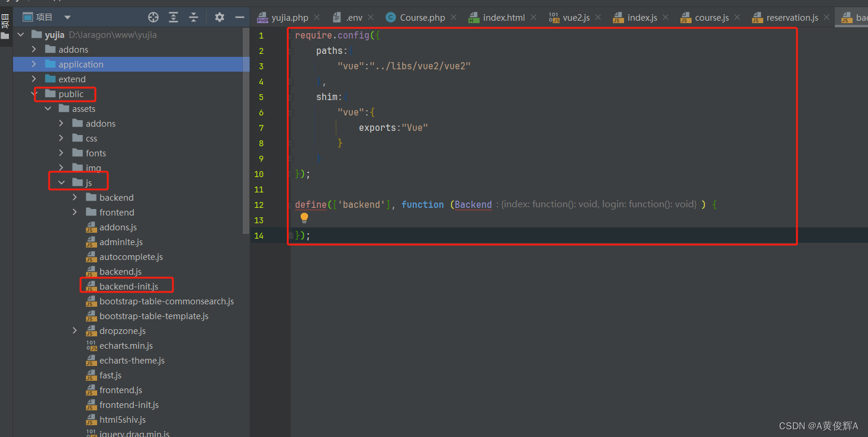The image size is (868, 437).
Task: Close the .env editor tab
Action: (x=371, y=17)
